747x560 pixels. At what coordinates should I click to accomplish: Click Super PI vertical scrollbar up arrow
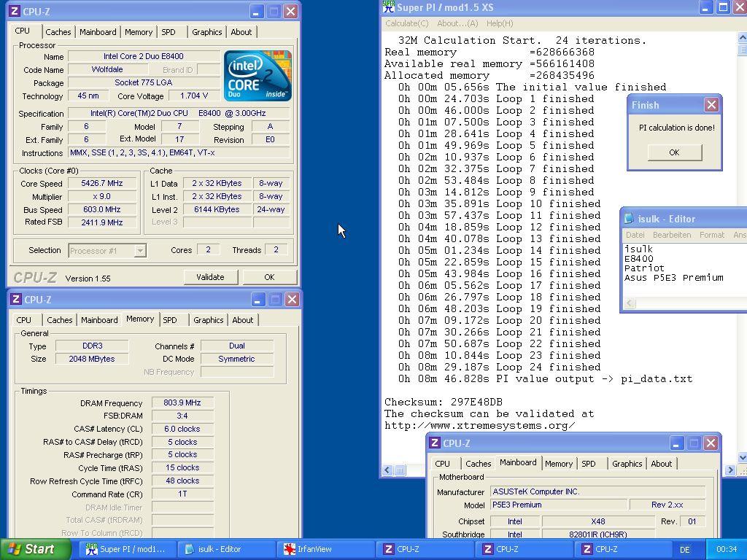click(742, 37)
